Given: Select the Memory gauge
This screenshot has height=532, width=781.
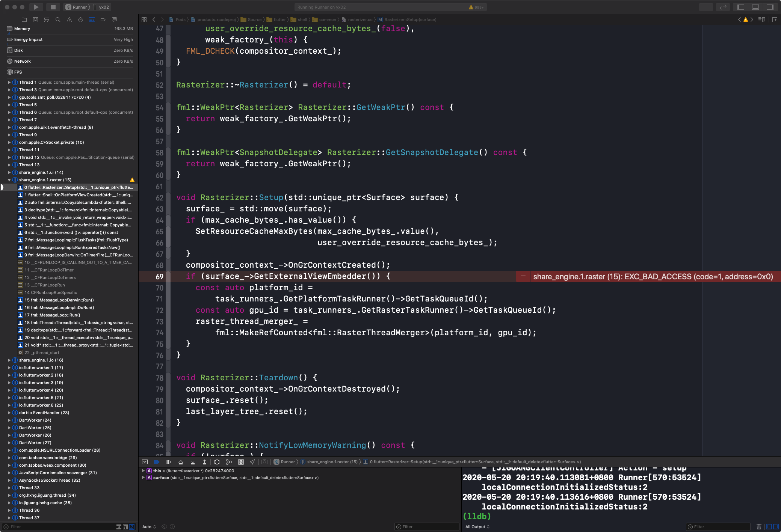Looking at the screenshot, I should point(69,29).
